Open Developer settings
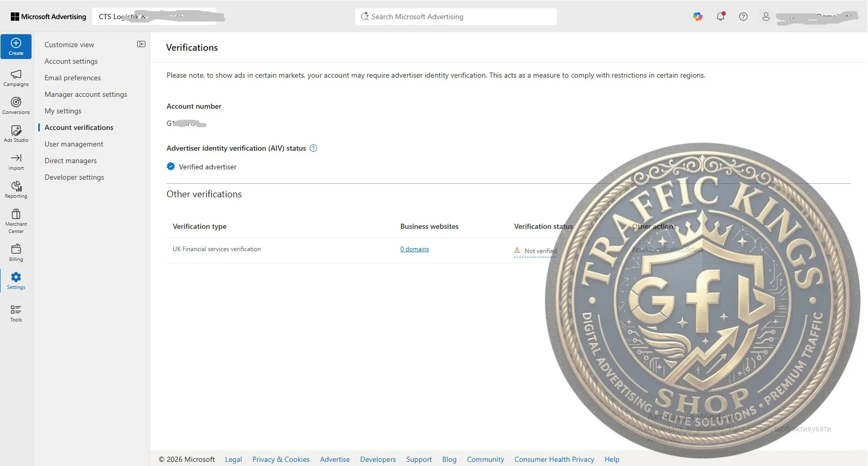Image resolution: width=868 pixels, height=466 pixels. pos(74,177)
